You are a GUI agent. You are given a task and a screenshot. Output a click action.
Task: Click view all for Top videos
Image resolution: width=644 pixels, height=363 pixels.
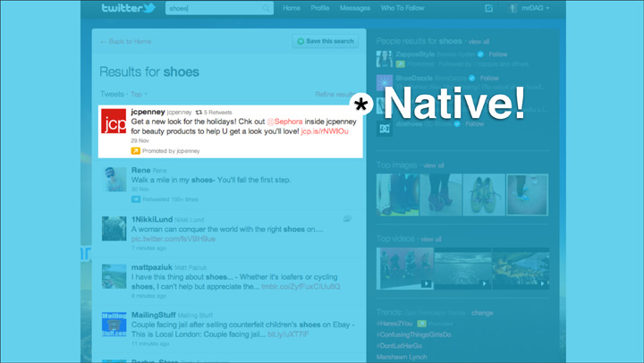[431, 239]
